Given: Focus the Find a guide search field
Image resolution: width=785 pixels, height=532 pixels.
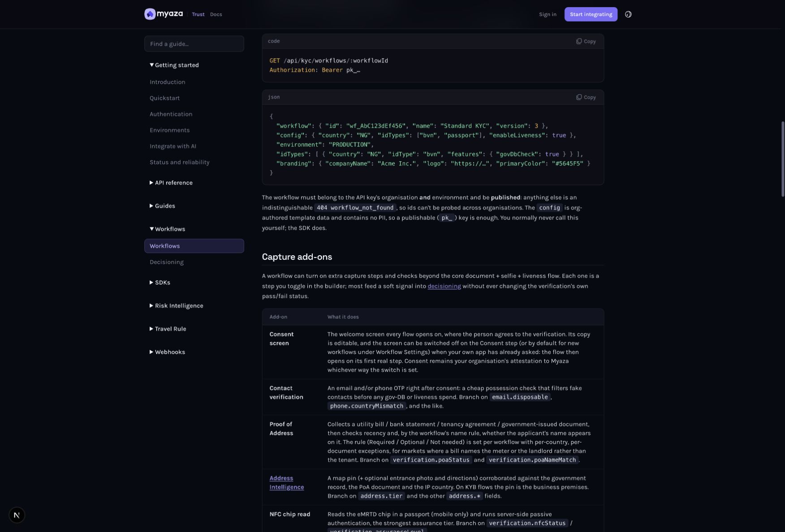Looking at the screenshot, I should point(194,44).
